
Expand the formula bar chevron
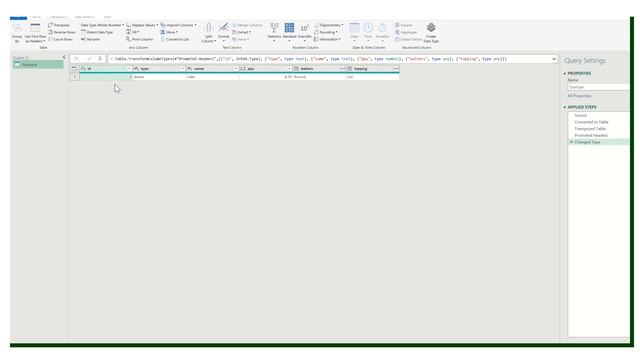554,59
